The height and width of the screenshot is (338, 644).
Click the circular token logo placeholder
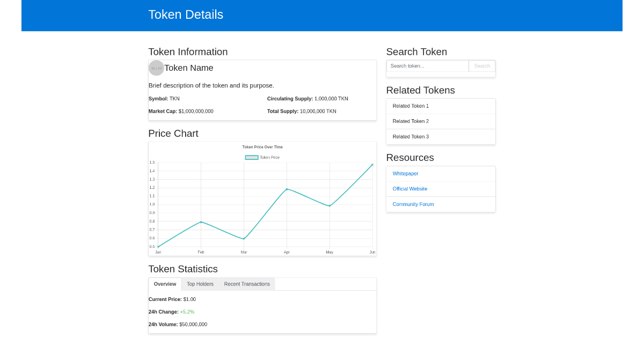tap(156, 68)
